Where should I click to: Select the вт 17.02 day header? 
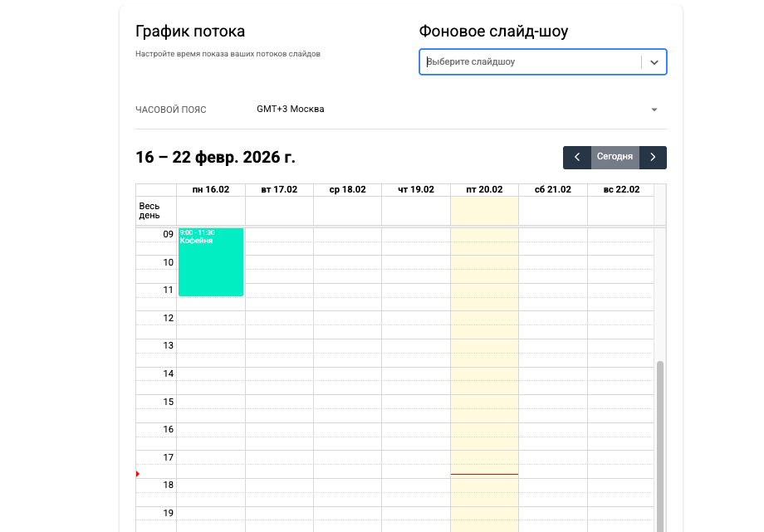[279, 190]
